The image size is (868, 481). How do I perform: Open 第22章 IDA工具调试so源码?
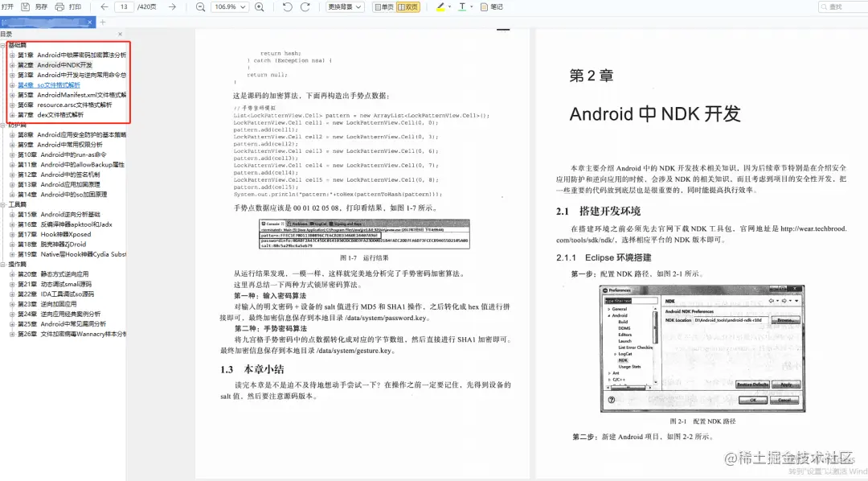click(x=56, y=294)
